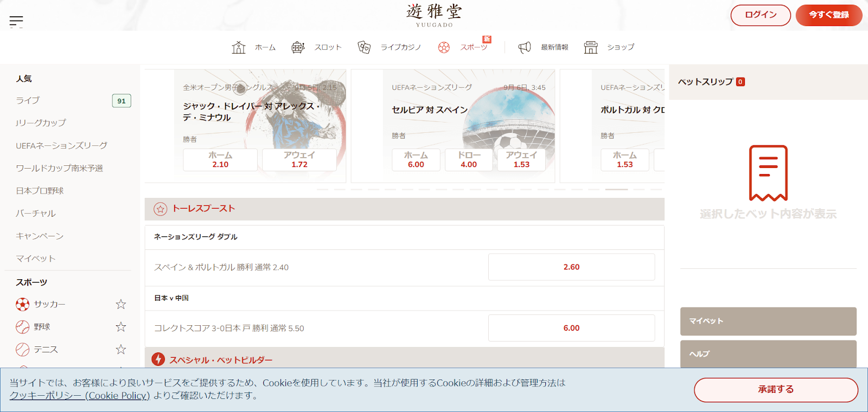This screenshot has width=868, height=412.
Task: Select バーチャル in the sidebar
Action: [36, 214]
